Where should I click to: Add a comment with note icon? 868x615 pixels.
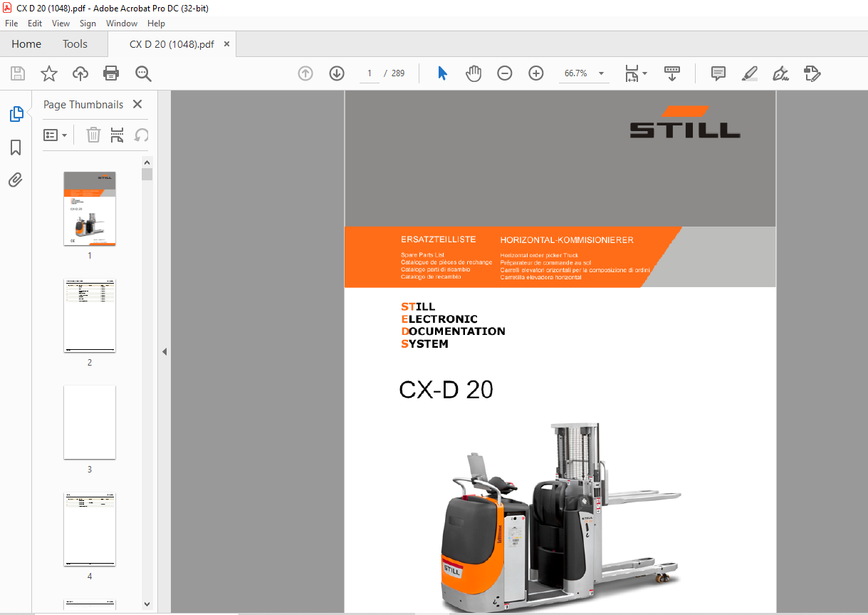point(718,73)
